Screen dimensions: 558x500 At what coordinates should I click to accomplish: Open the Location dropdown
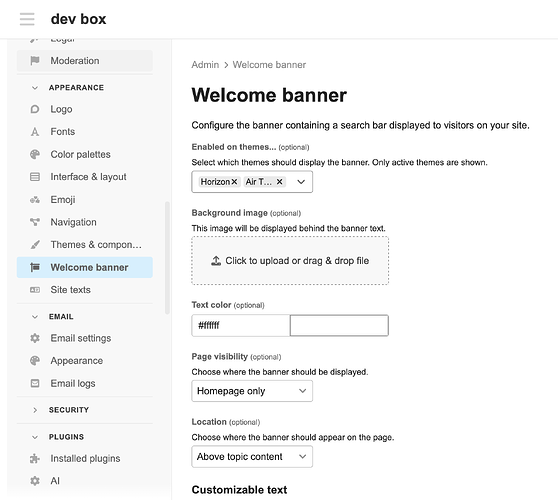pyautogui.click(x=252, y=457)
